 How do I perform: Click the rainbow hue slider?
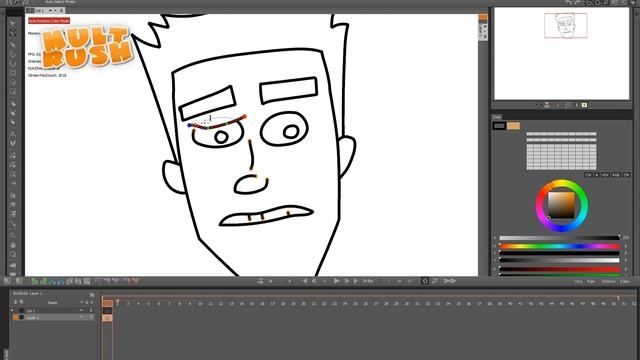(x=560, y=246)
